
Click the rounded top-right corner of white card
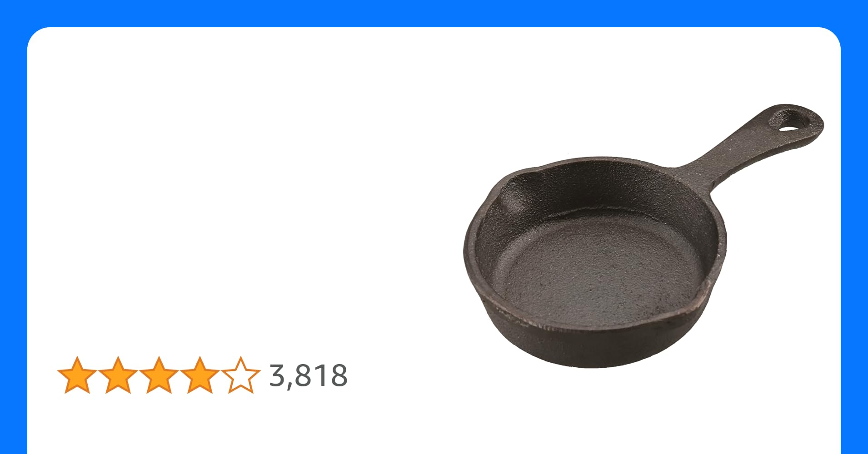click(832, 36)
